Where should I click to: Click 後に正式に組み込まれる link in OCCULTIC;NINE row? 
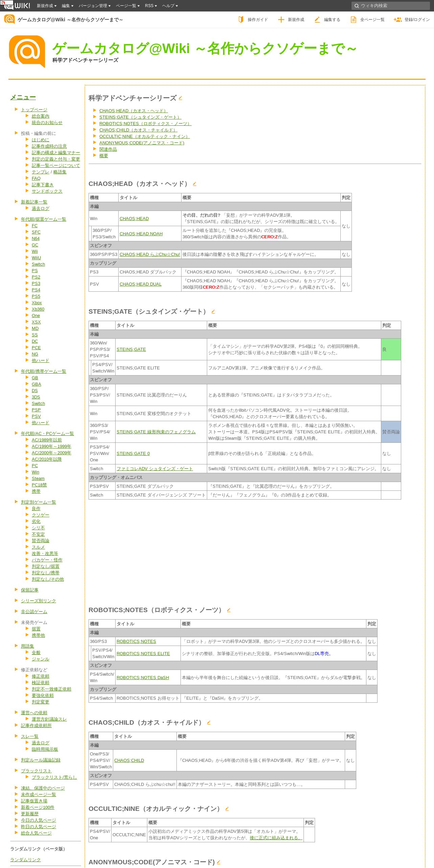276,838
